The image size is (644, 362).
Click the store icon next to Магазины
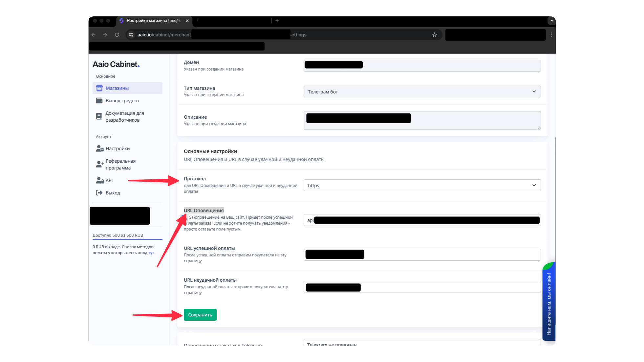click(x=99, y=88)
